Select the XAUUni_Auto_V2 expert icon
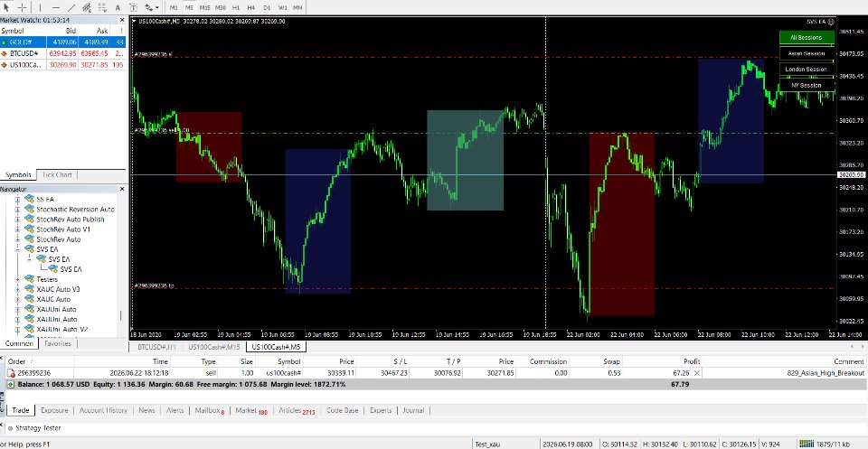 pyautogui.click(x=29, y=329)
